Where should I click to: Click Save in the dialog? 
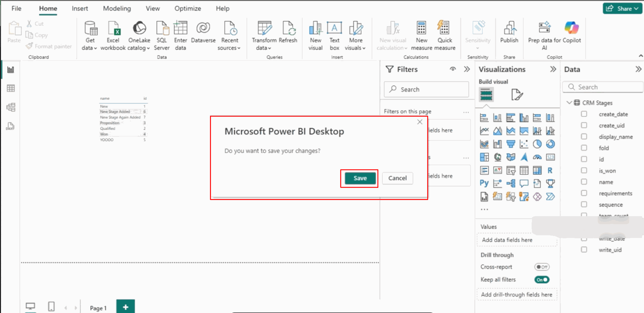click(x=360, y=178)
